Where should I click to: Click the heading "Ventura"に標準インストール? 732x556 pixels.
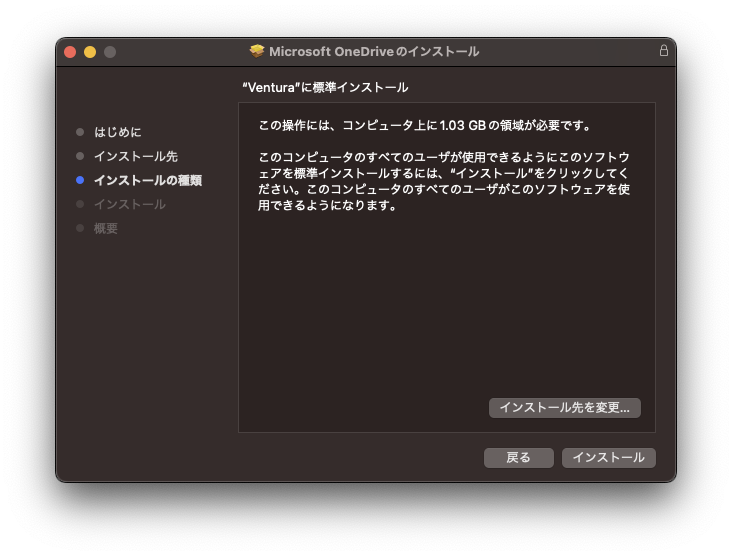325,87
